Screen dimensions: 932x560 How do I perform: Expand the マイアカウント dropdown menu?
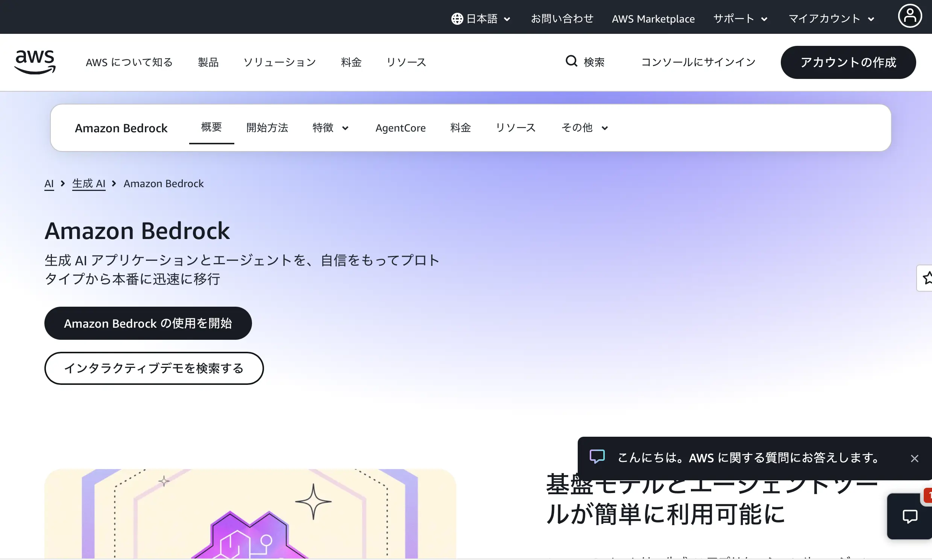point(831,18)
